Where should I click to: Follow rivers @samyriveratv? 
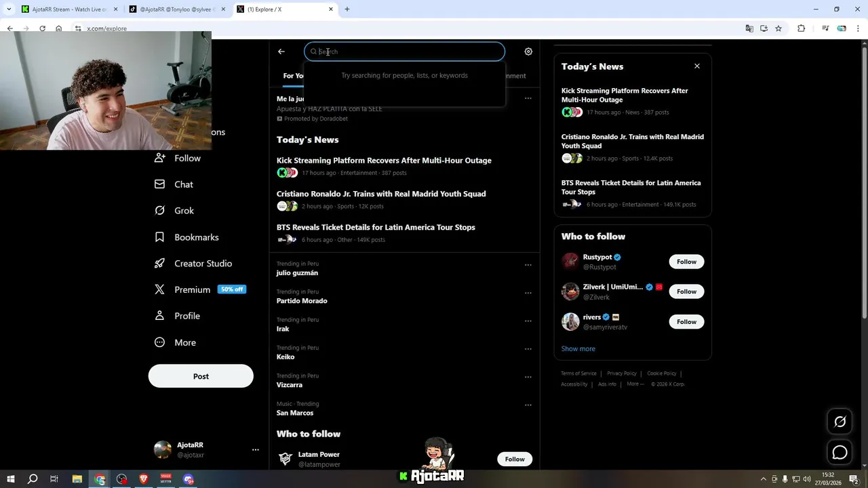(686, 322)
